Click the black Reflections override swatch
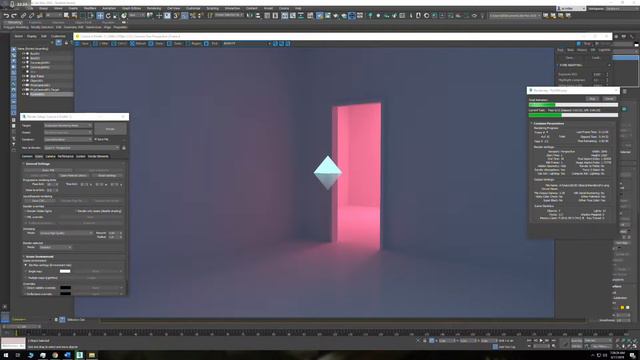 click(65, 293)
